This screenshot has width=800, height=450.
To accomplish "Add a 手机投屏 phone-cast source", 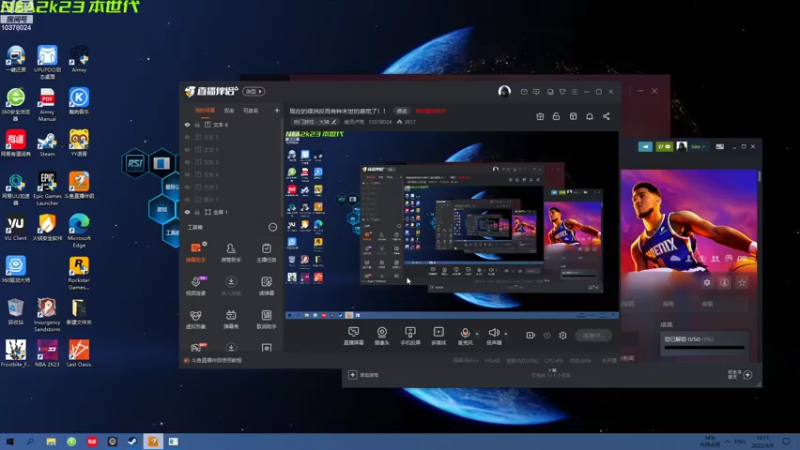I will [x=410, y=336].
